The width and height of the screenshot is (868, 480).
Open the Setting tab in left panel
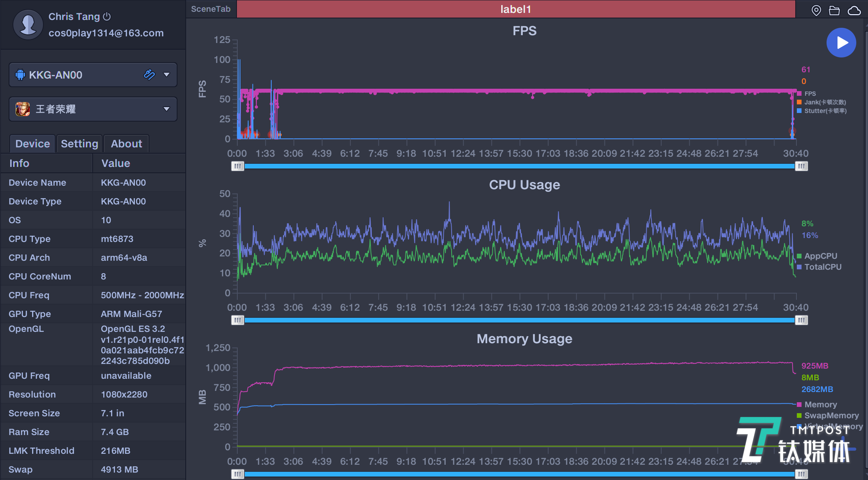79,143
